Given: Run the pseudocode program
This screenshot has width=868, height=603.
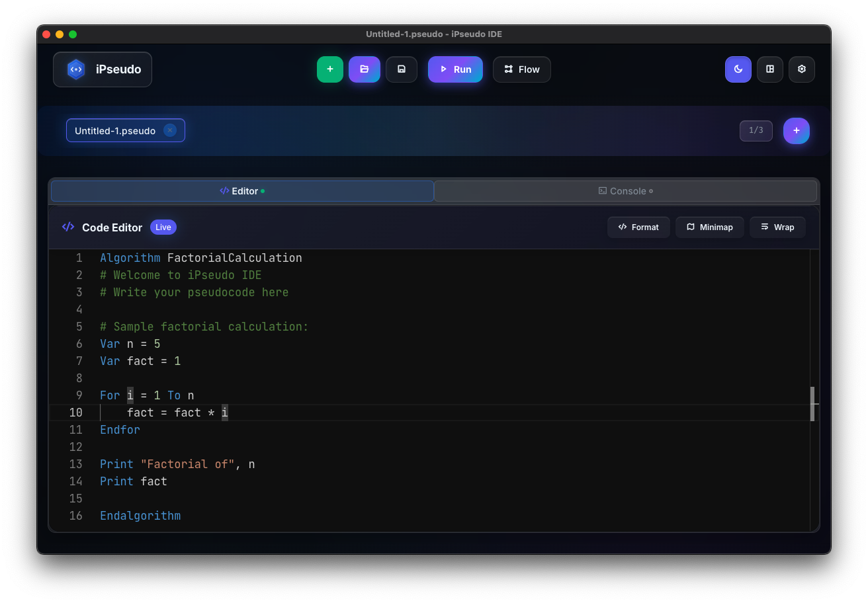Looking at the screenshot, I should (455, 69).
